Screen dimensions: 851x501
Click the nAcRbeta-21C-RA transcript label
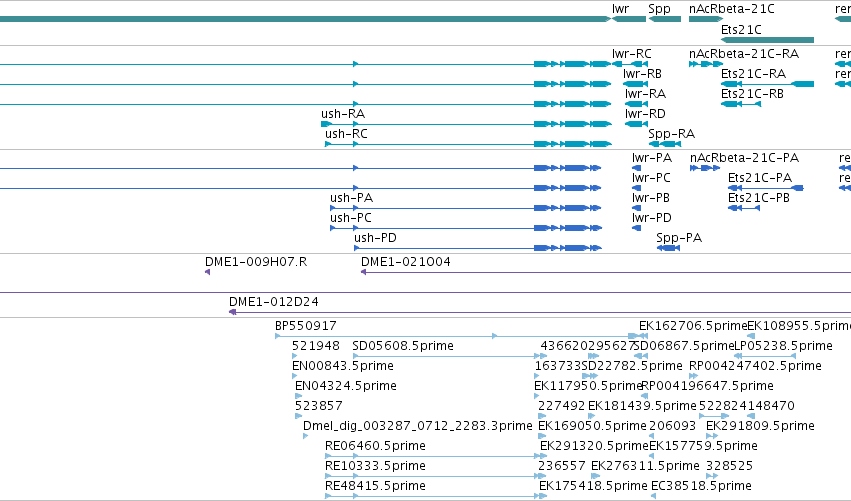744,54
